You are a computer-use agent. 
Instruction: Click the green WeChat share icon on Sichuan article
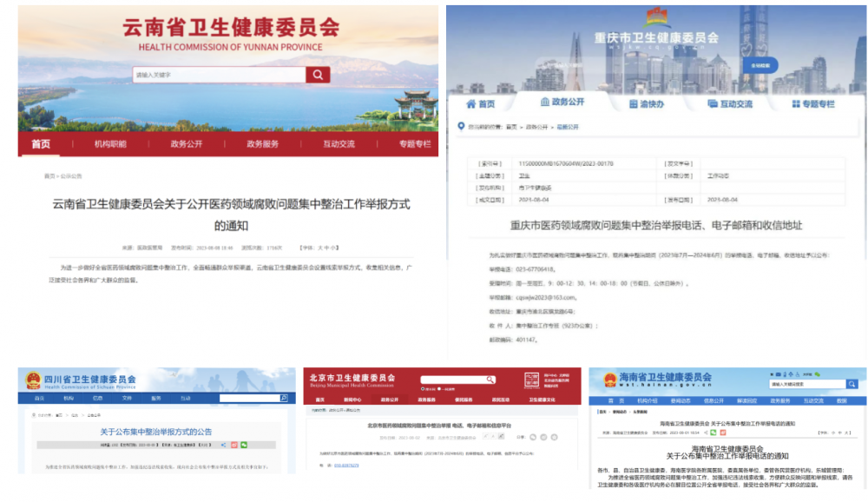click(x=244, y=445)
